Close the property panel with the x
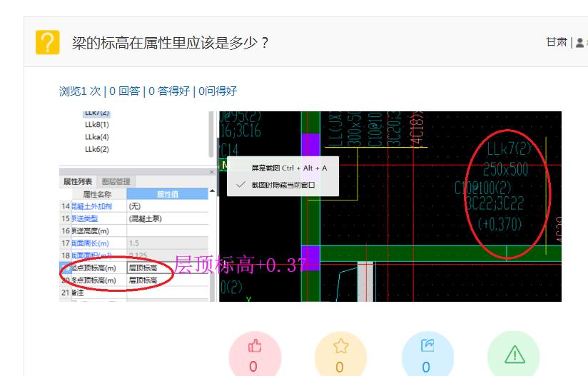The width and height of the screenshot is (588, 376). 211,172
